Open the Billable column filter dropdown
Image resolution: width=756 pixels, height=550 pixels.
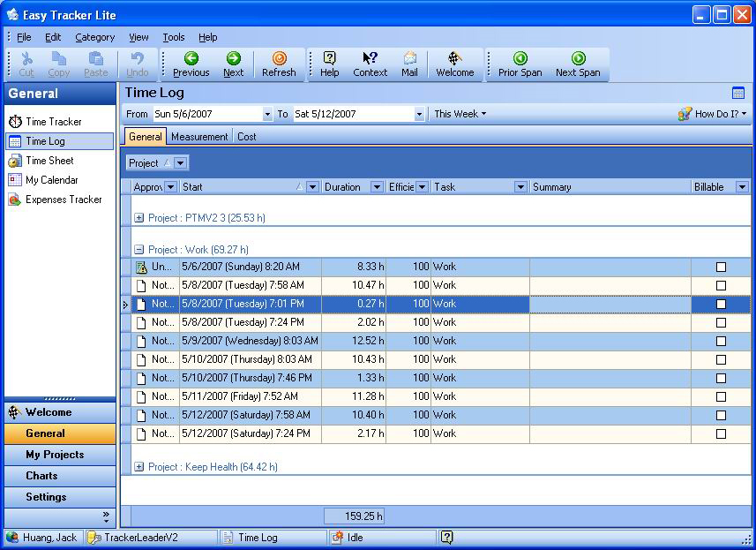tap(742, 187)
